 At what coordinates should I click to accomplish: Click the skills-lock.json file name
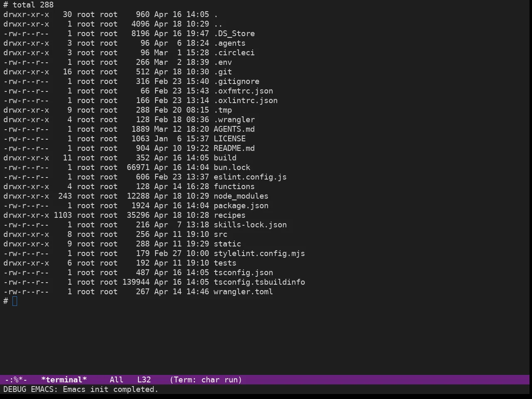tap(250, 225)
